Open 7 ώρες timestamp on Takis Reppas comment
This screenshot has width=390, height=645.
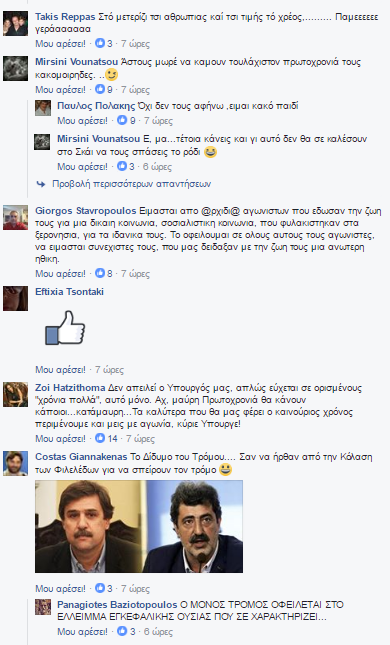tap(135, 43)
